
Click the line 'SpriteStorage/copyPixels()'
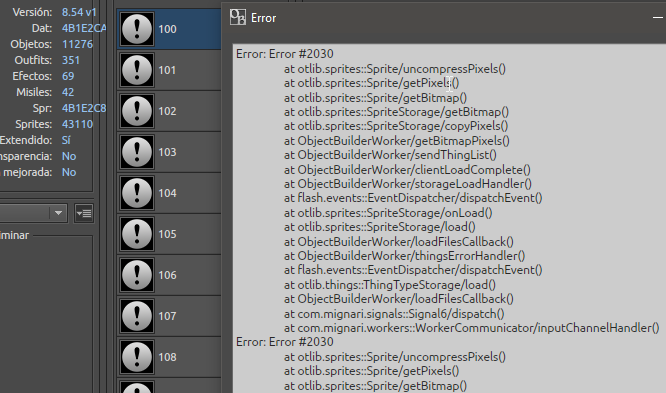[x=396, y=126]
